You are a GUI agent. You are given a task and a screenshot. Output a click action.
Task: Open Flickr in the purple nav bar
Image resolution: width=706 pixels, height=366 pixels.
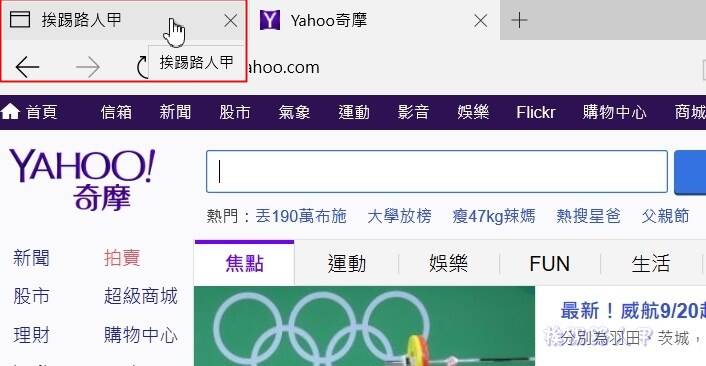pos(536,112)
